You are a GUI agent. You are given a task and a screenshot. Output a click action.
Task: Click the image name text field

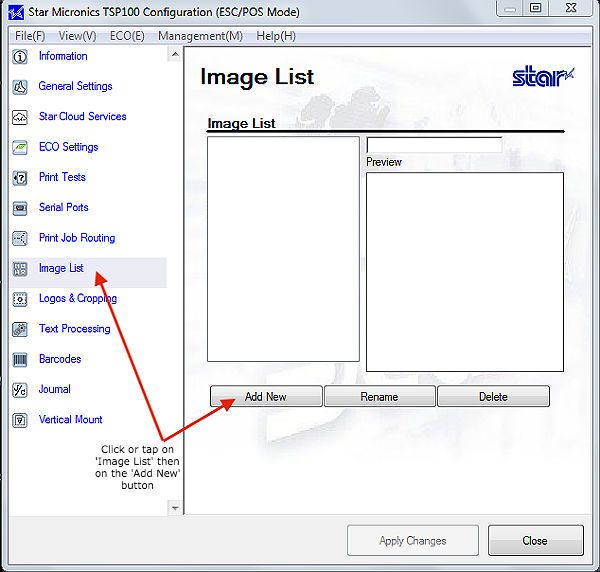point(434,145)
